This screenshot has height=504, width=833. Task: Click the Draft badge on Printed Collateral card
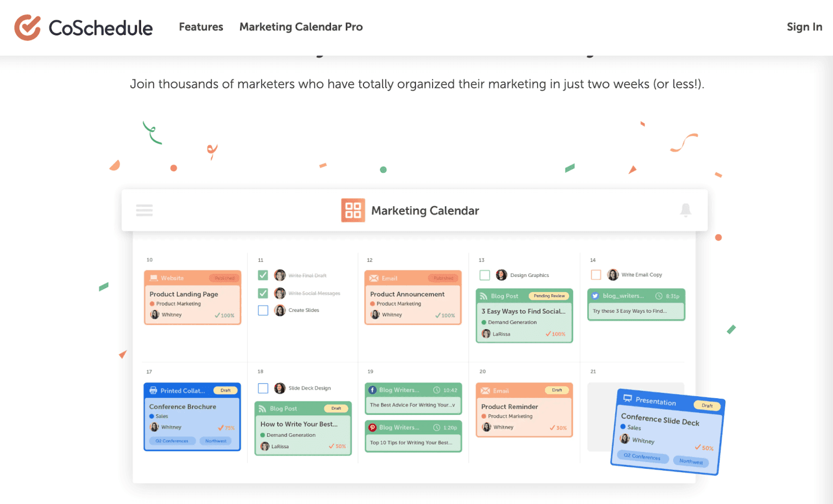point(225,390)
